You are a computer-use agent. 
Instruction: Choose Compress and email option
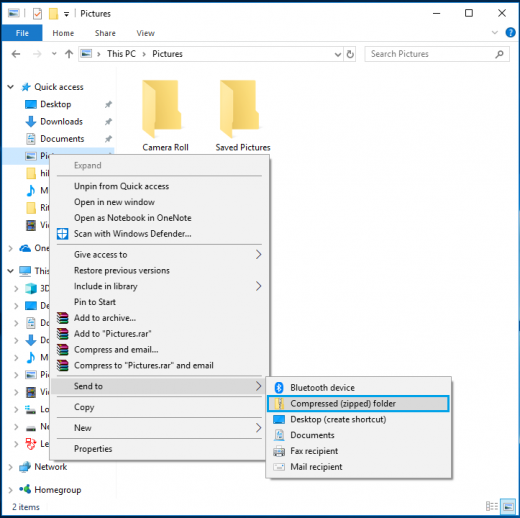pos(159,350)
